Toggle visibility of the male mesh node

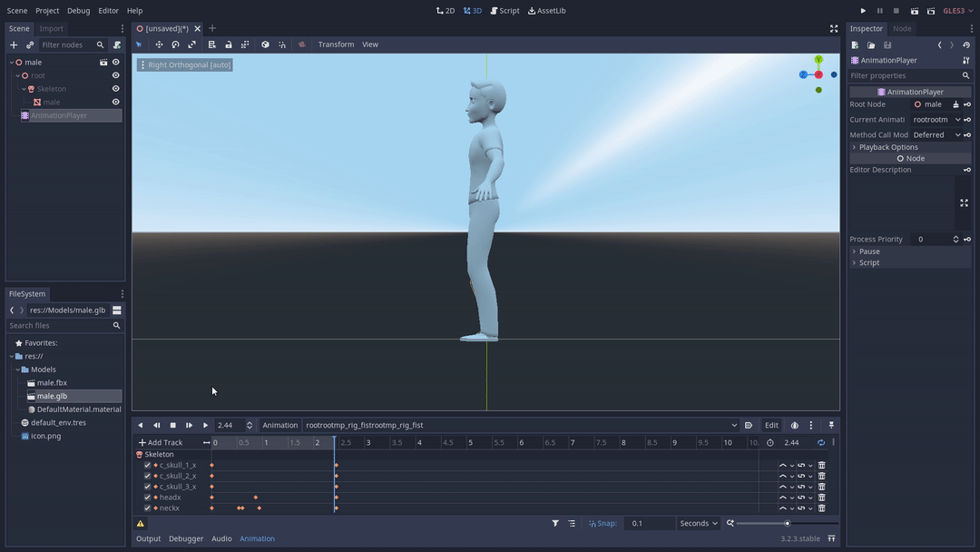click(x=113, y=102)
